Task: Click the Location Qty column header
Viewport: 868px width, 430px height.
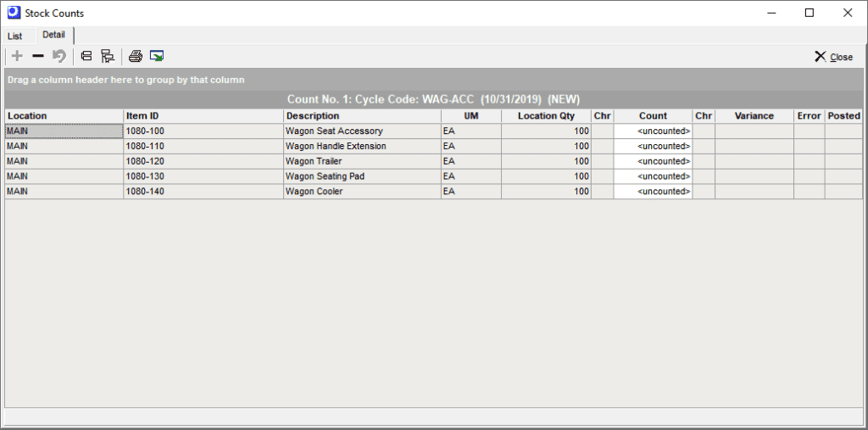Action: [x=547, y=116]
